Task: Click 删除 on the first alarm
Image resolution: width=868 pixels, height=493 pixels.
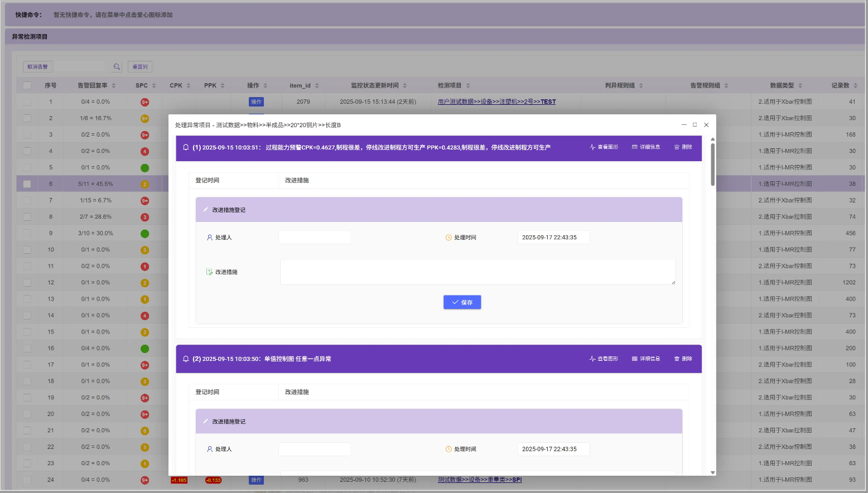Action: [683, 147]
